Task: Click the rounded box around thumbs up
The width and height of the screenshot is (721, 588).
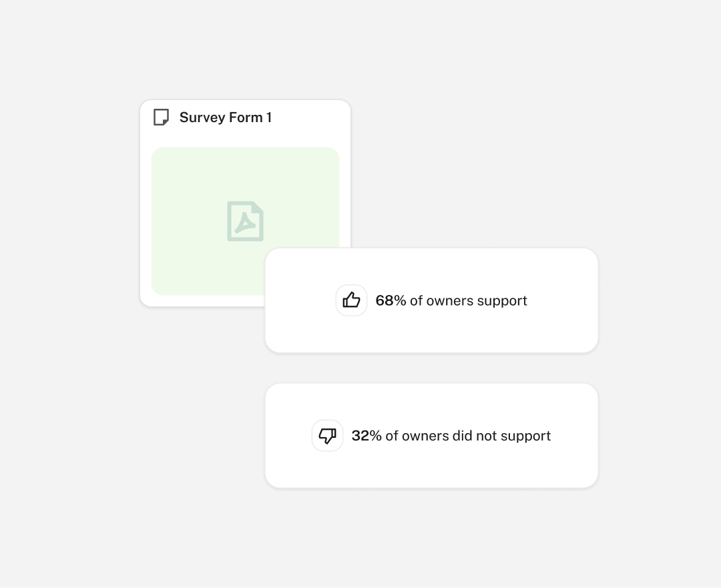Action: point(351,300)
